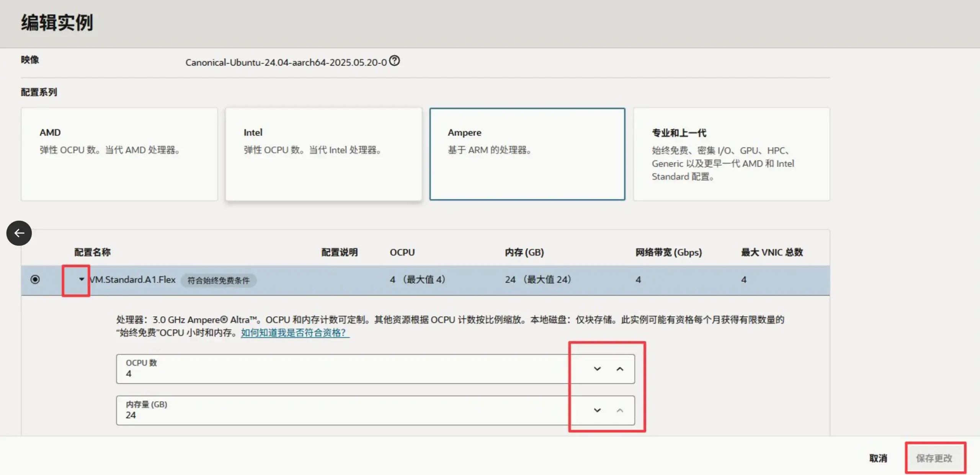Viewport: 980px width, 475px height.
Task: Choose the 专业和上一代 shape series card
Action: (x=732, y=154)
